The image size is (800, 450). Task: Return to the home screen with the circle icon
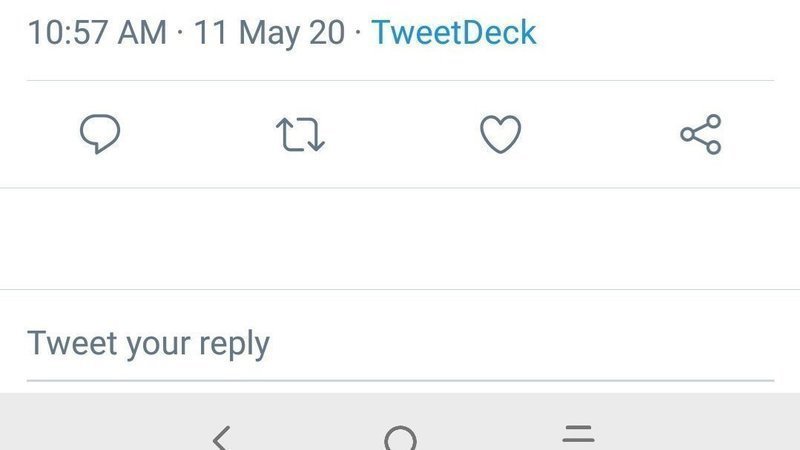(x=400, y=439)
